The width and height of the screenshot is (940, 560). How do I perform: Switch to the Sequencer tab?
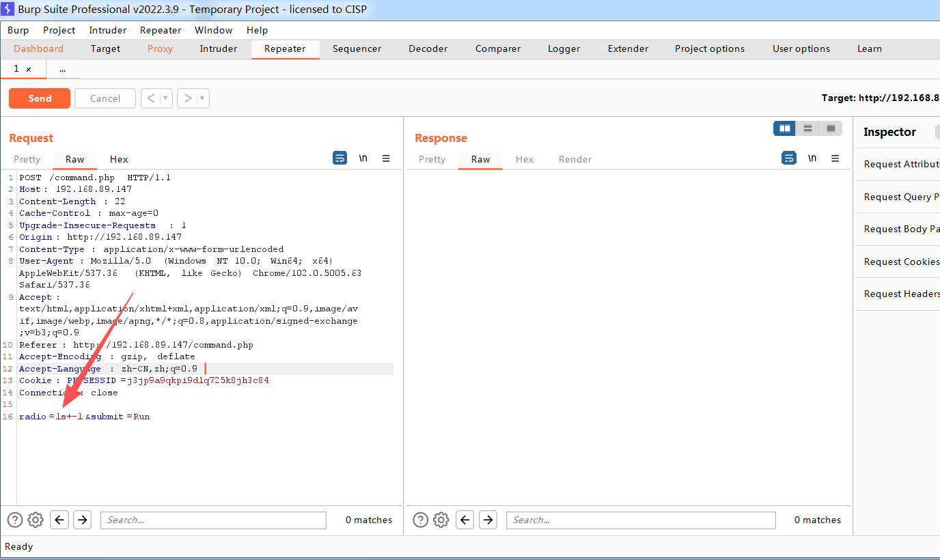coord(357,48)
